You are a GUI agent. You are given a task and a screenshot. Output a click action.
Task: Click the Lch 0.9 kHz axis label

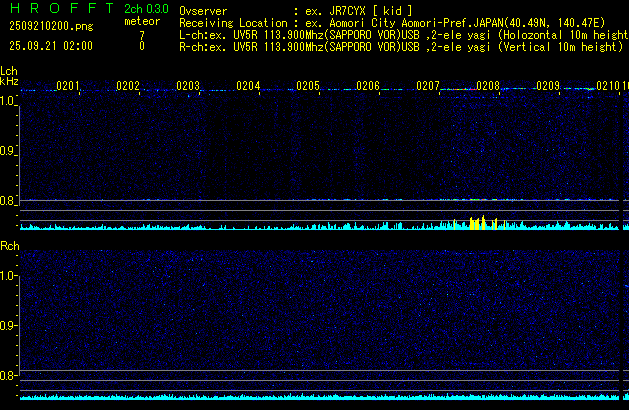point(8,151)
